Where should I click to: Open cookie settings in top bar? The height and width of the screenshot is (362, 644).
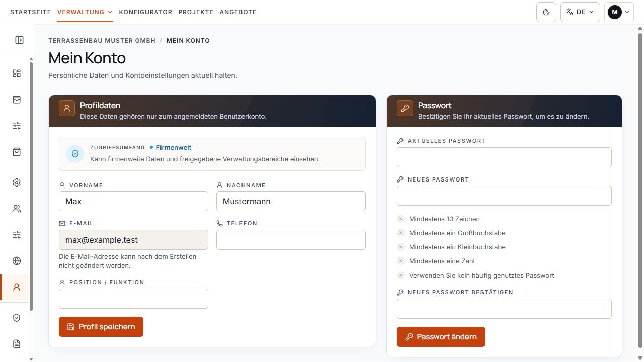(x=546, y=12)
